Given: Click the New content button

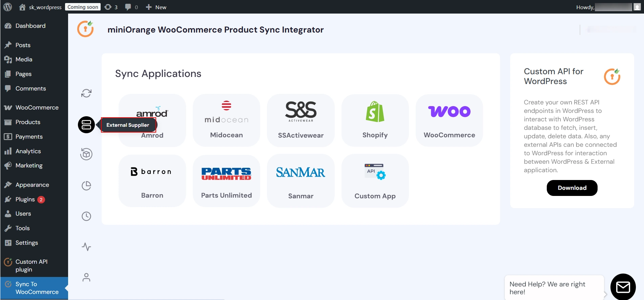Looking at the screenshot, I should [x=156, y=7].
